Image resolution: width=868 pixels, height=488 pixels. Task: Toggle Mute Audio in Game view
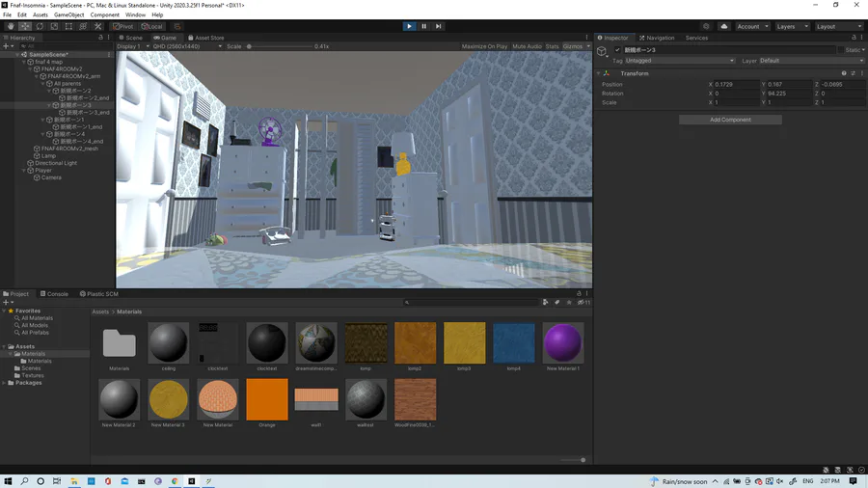click(x=527, y=46)
